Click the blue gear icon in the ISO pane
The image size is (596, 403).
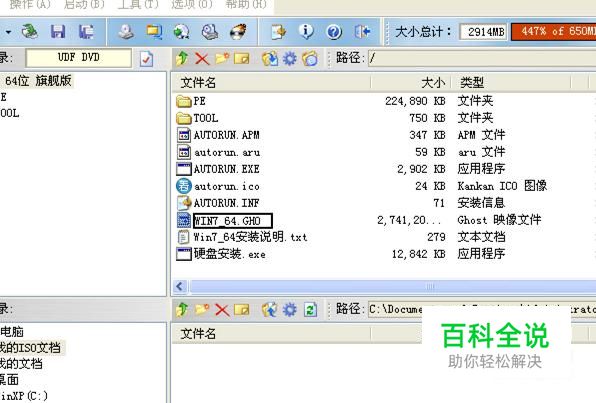tap(290, 59)
